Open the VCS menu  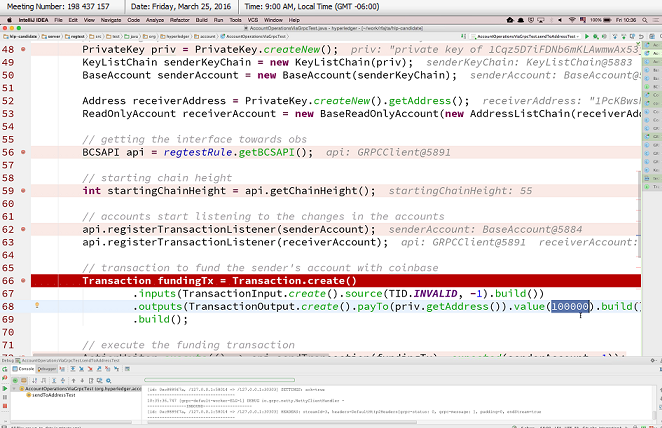[x=252, y=20]
